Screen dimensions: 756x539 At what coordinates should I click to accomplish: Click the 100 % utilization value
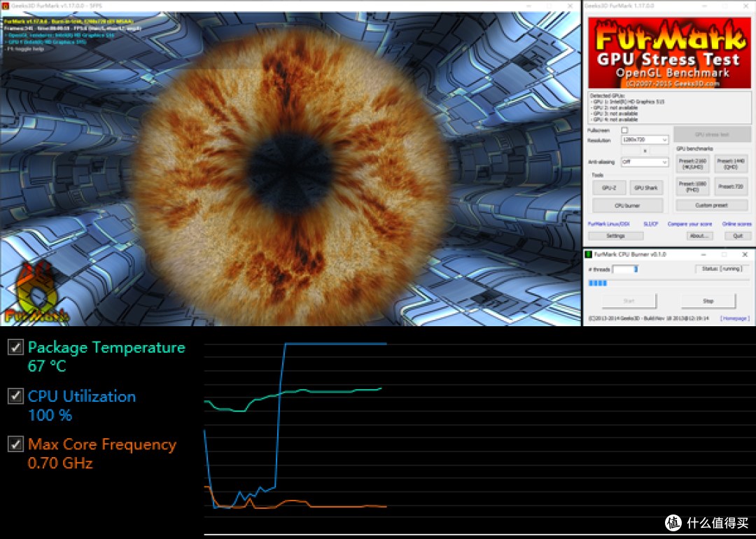[50, 415]
